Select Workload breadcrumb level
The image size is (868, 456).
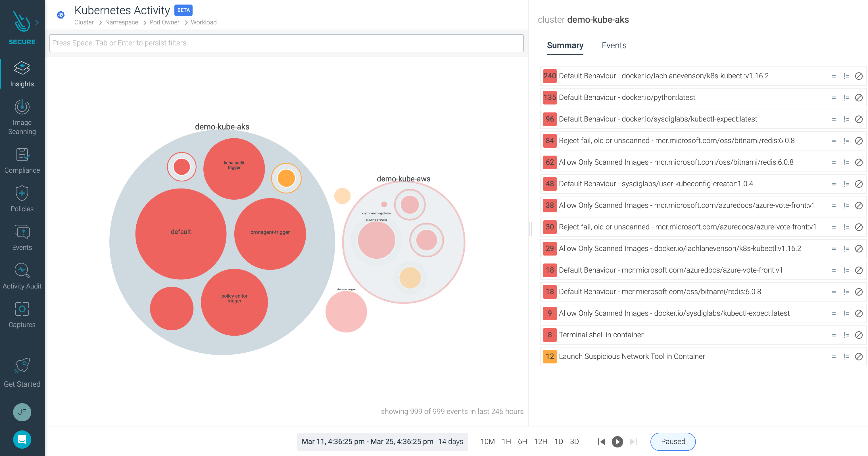(x=204, y=22)
